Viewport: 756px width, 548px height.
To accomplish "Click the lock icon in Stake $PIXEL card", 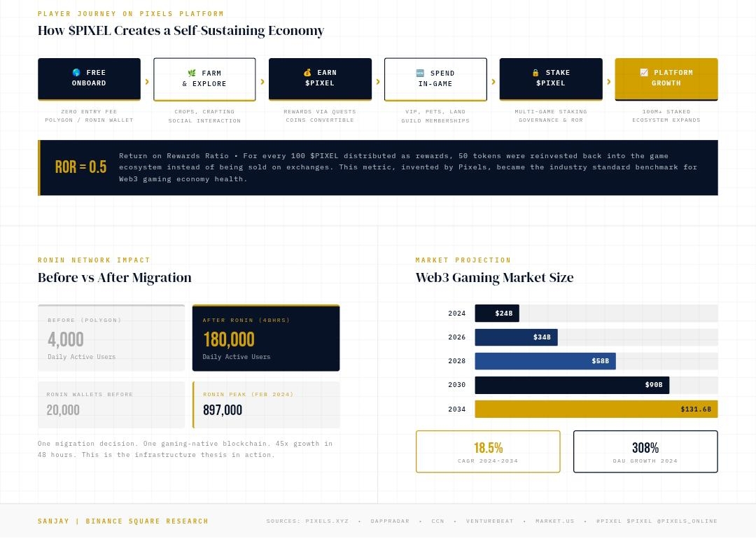I will pos(535,72).
